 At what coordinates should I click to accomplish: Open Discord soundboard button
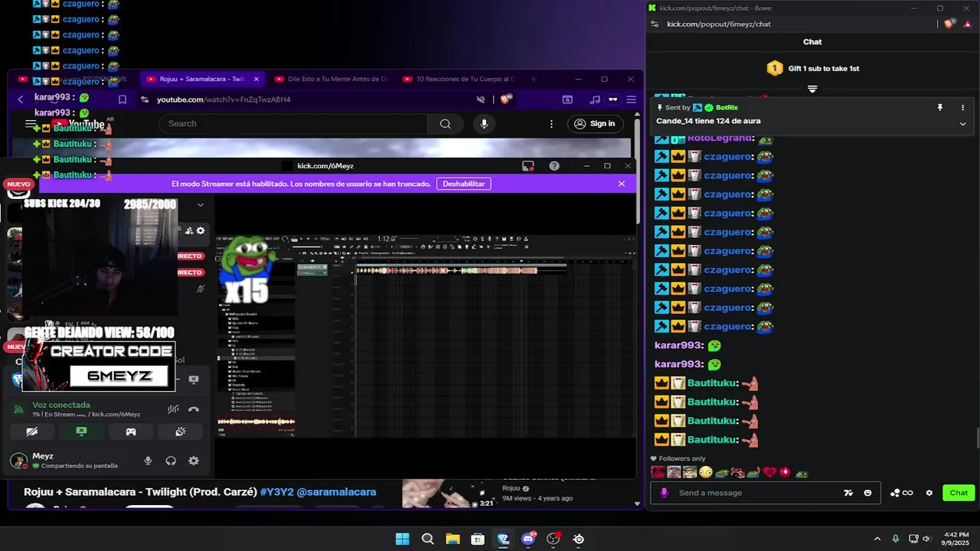(x=181, y=432)
